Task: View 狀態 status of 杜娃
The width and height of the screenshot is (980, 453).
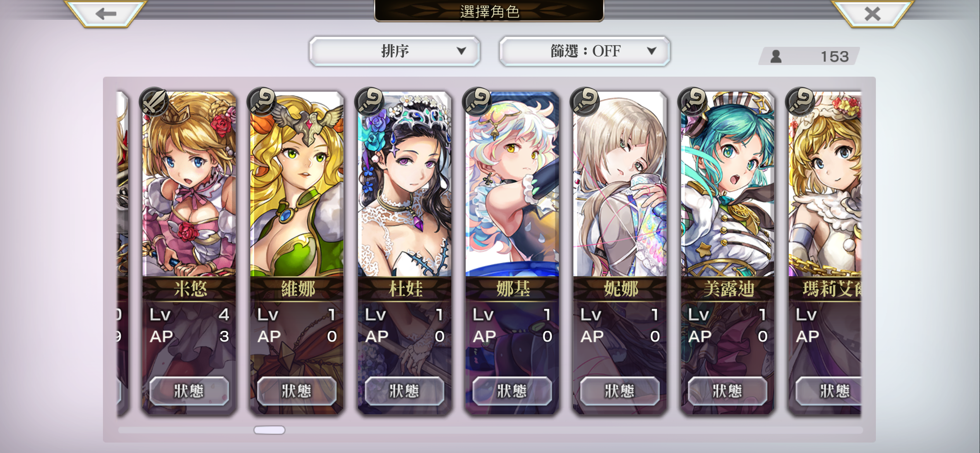Action: pos(404,391)
